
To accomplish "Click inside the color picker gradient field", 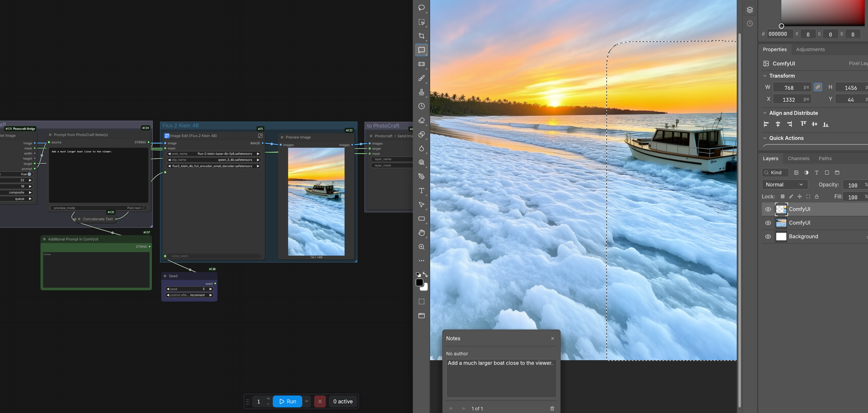I will pyautogui.click(x=823, y=13).
